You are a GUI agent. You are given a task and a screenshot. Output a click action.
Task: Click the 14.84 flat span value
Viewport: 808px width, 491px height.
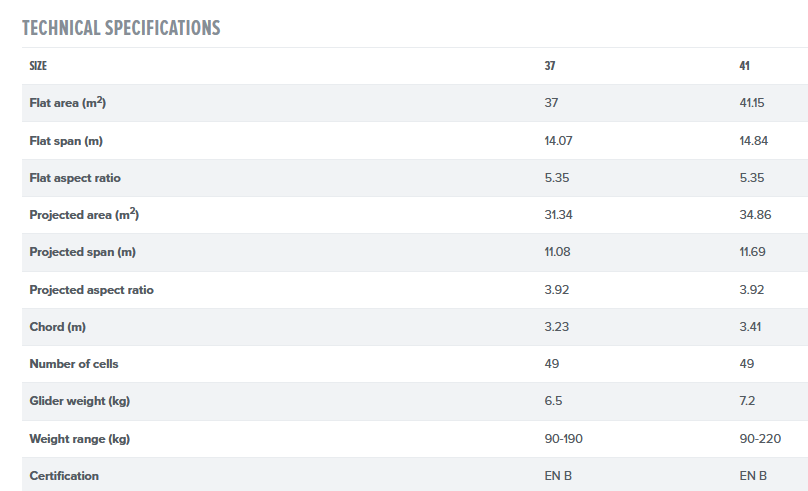753,141
